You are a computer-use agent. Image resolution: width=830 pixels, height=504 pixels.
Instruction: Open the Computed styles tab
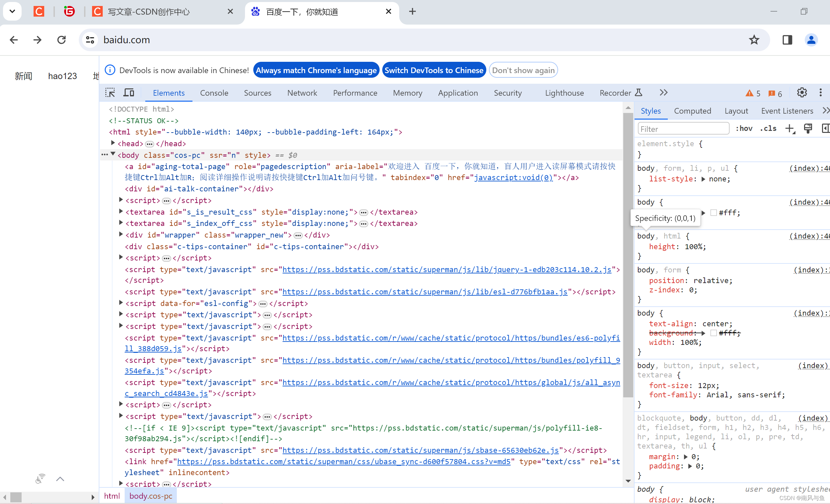(x=692, y=111)
